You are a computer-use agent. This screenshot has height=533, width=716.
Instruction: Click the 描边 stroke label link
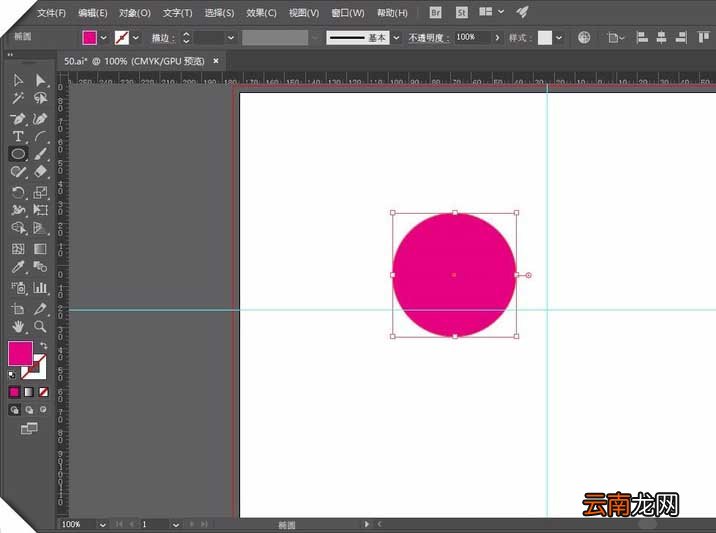[162, 38]
